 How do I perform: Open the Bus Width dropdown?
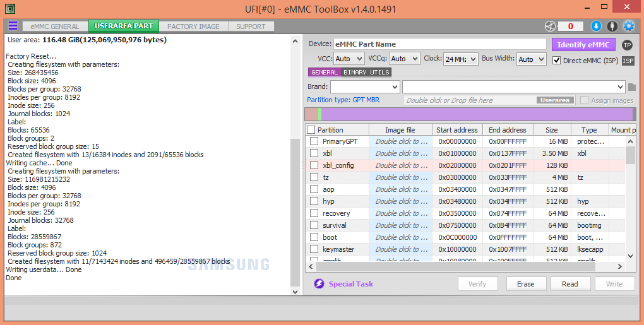click(x=532, y=59)
